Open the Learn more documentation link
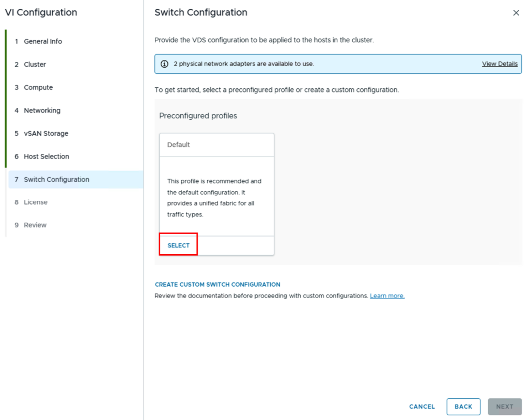The height and width of the screenshot is (420, 529). pos(387,296)
